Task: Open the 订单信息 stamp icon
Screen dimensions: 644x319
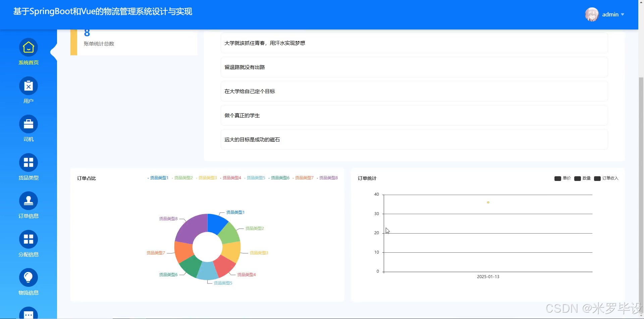Action: (x=29, y=201)
